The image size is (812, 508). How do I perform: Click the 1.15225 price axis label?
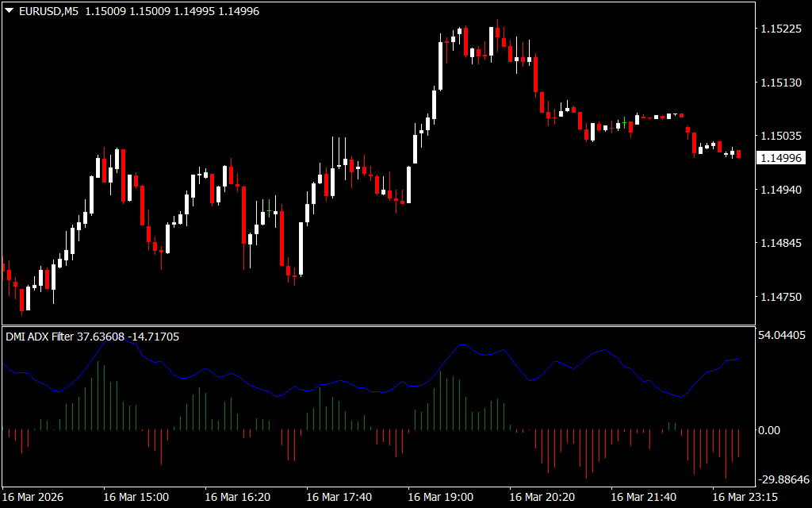(780, 29)
